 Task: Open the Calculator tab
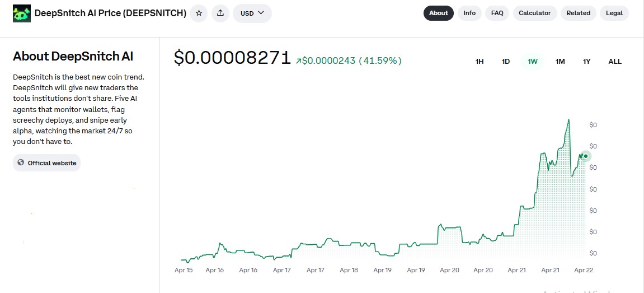(x=535, y=13)
